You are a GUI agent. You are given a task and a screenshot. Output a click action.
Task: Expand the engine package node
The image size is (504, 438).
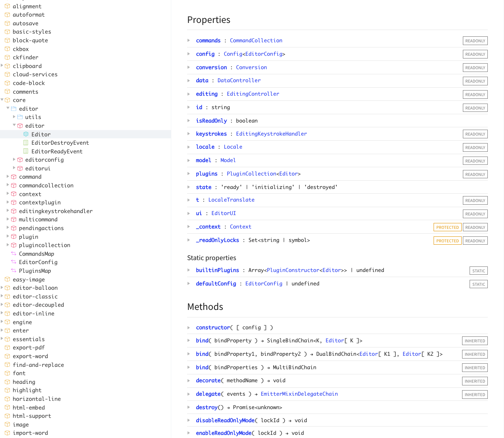[x=2, y=322]
